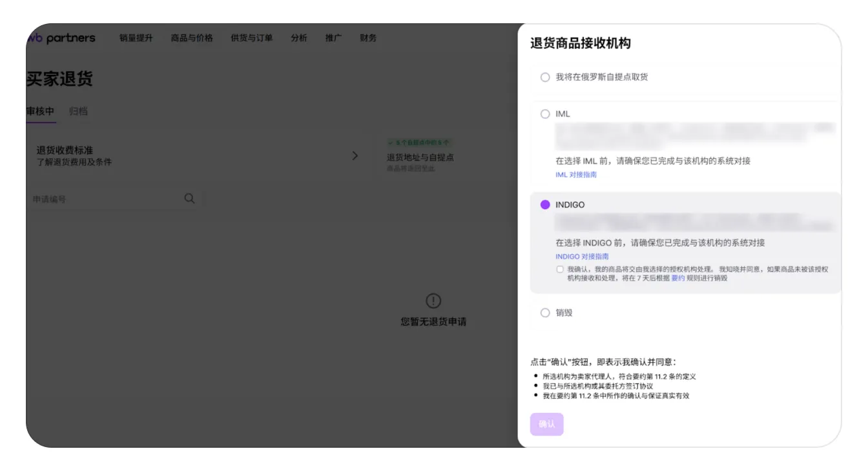
Task: Switch to the 归档 tab
Action: 78,111
